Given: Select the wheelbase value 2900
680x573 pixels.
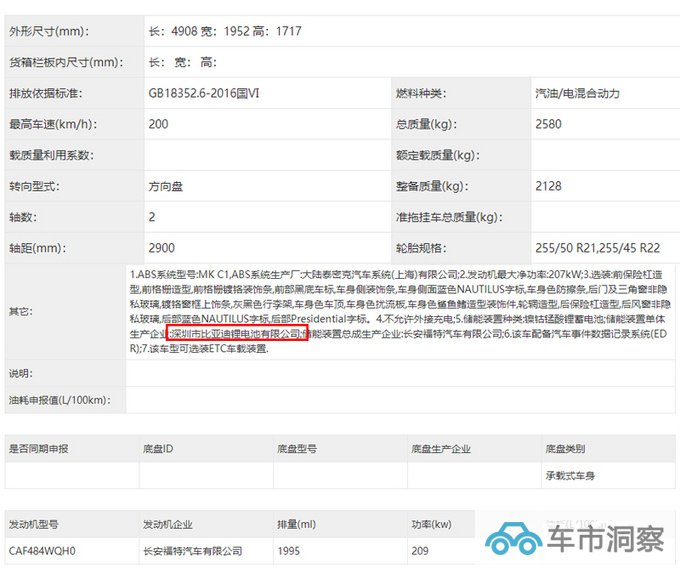Looking at the screenshot, I should (161, 248).
